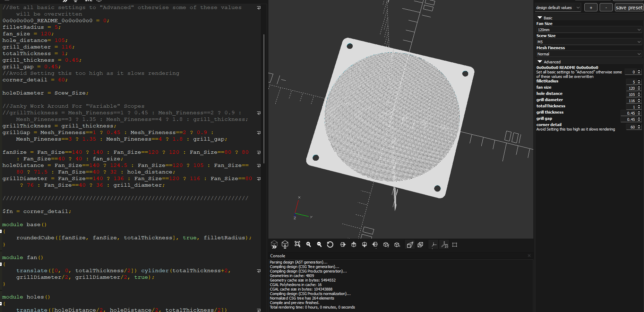Decrease the grill gap spinbox value
The height and width of the screenshot is (312, 644).
[639, 121]
